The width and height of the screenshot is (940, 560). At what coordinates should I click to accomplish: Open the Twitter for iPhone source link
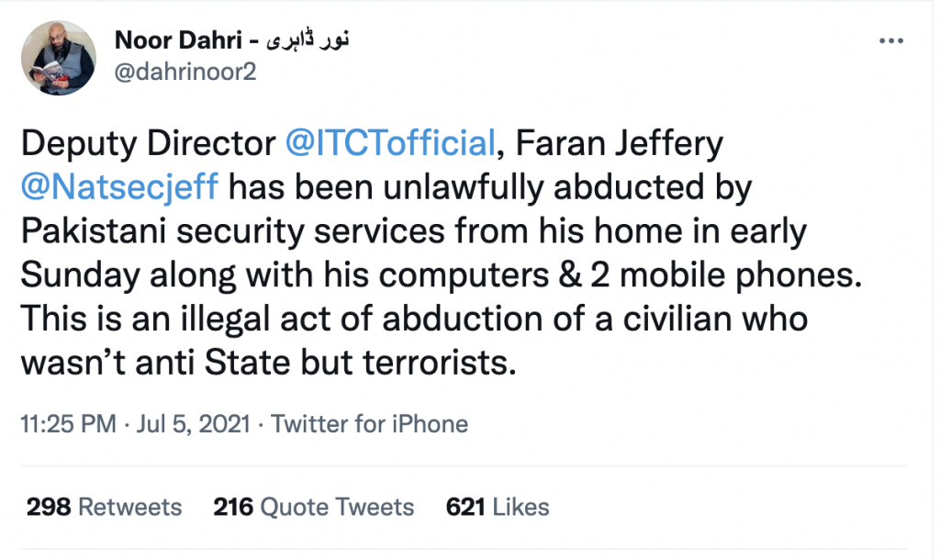(370, 424)
